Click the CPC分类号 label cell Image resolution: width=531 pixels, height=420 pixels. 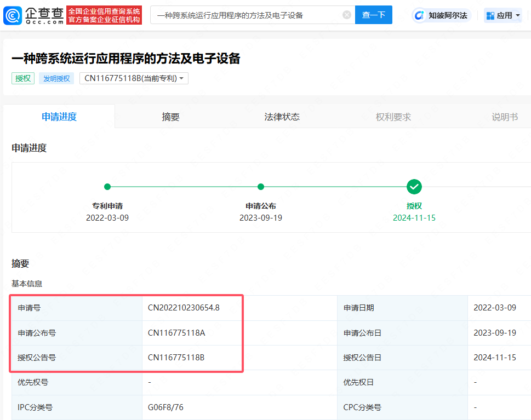[x=402, y=407]
